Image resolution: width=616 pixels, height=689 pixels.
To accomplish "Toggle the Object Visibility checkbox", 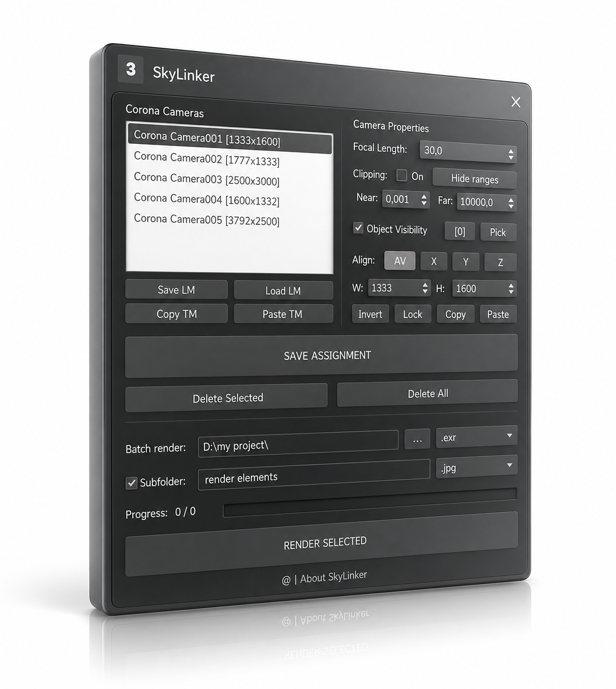I will click(358, 228).
